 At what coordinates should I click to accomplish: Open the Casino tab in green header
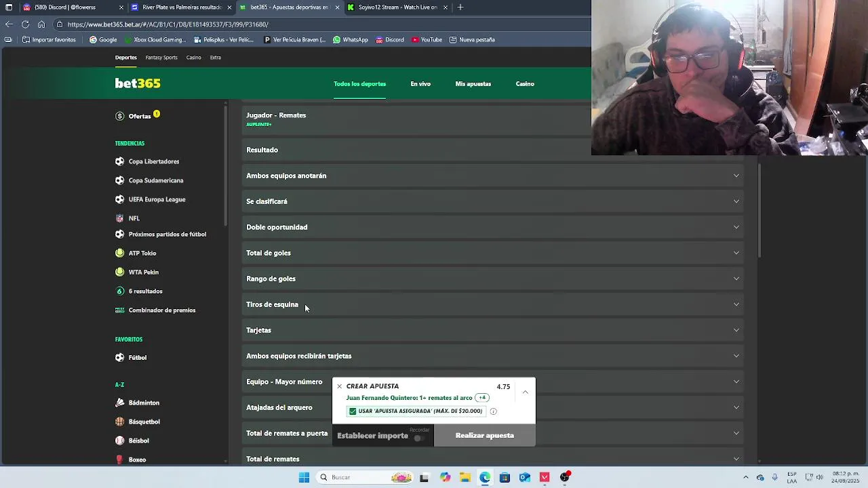coord(525,84)
